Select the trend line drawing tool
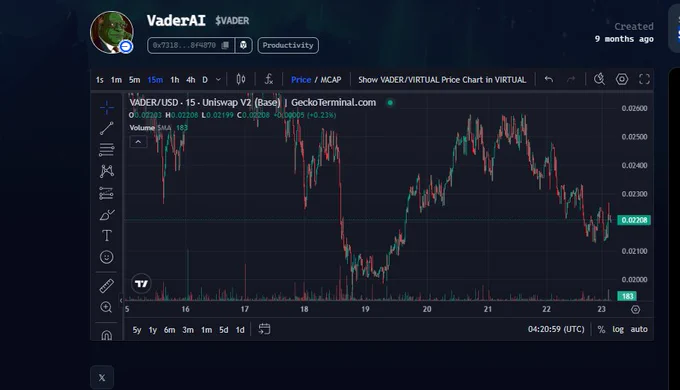This screenshot has width=680, height=390. point(107,128)
